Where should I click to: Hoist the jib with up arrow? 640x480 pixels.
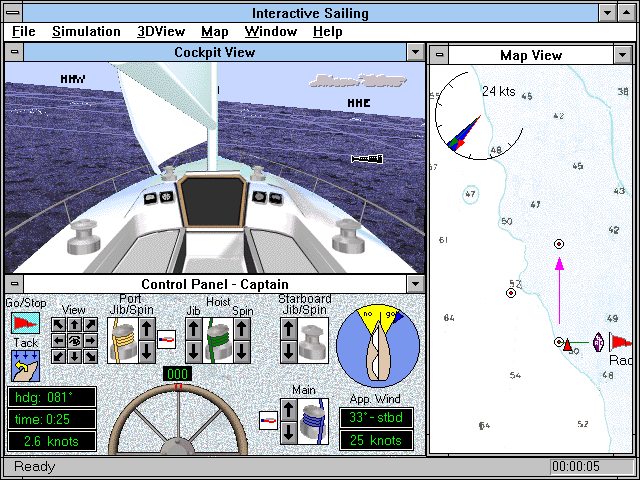194,329
